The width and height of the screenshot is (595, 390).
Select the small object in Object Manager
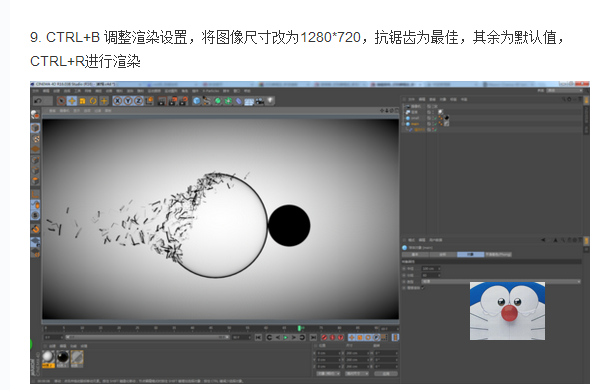click(x=415, y=118)
